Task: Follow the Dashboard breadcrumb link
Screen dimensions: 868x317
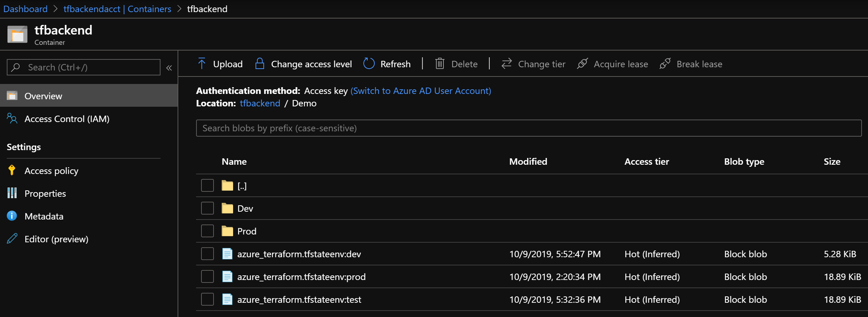Action: pyautogui.click(x=25, y=9)
